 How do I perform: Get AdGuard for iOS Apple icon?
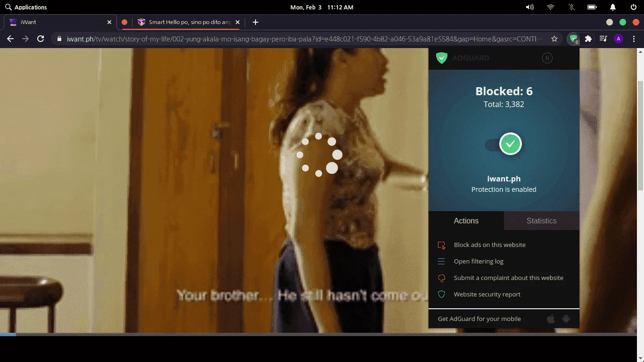click(551, 319)
